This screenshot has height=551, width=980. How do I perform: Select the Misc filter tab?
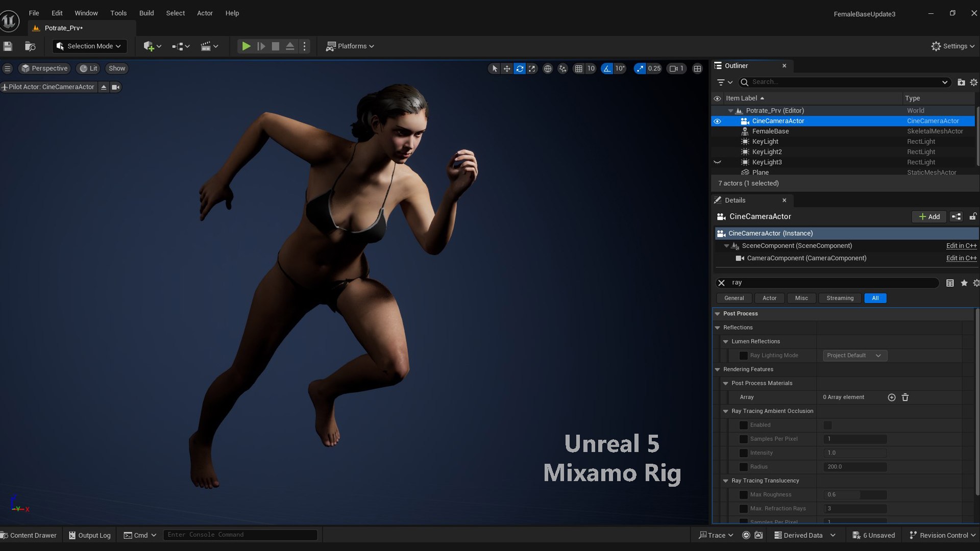pos(801,298)
